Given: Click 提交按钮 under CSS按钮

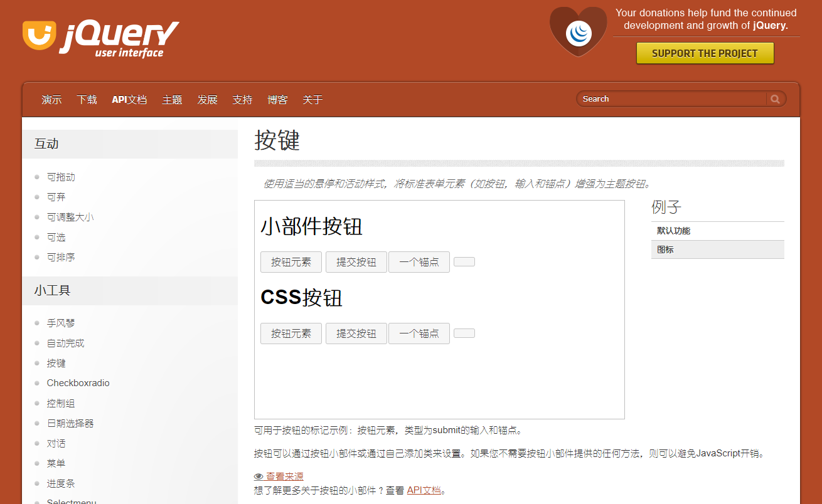Looking at the screenshot, I should [x=356, y=333].
